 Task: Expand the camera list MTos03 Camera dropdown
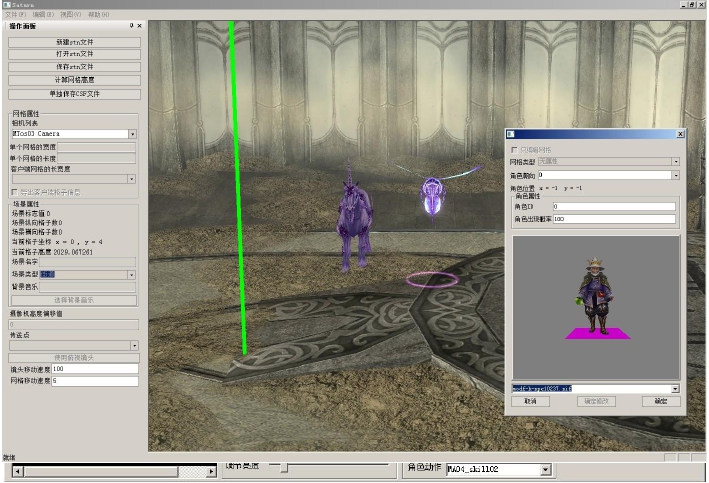pos(132,134)
